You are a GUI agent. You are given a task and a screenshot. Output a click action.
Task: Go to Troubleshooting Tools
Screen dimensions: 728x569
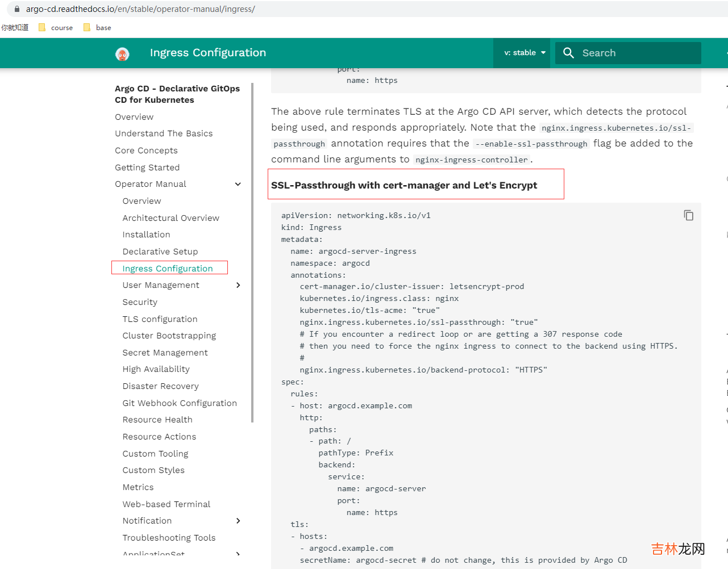point(169,538)
